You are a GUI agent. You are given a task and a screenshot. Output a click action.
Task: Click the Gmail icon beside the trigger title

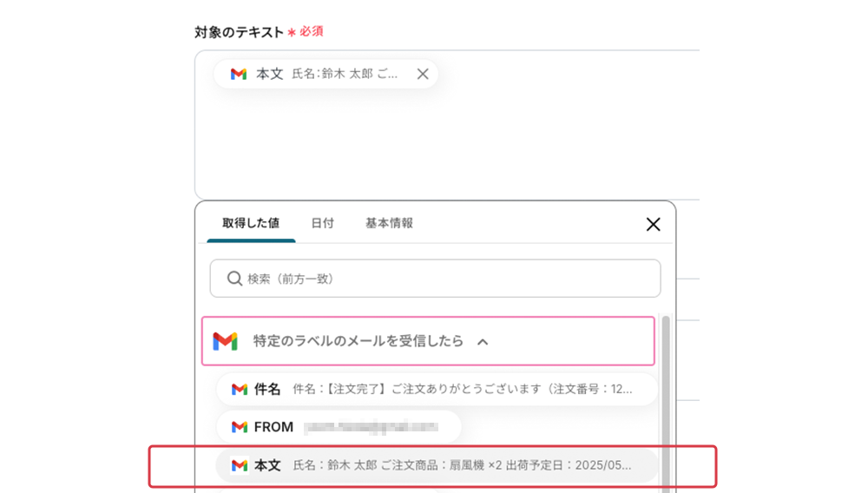point(226,341)
